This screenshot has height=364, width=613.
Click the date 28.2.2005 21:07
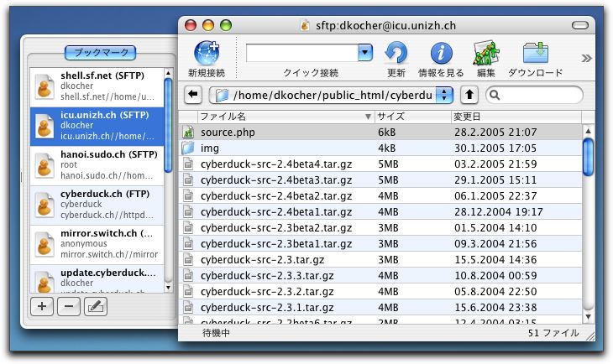pos(495,132)
